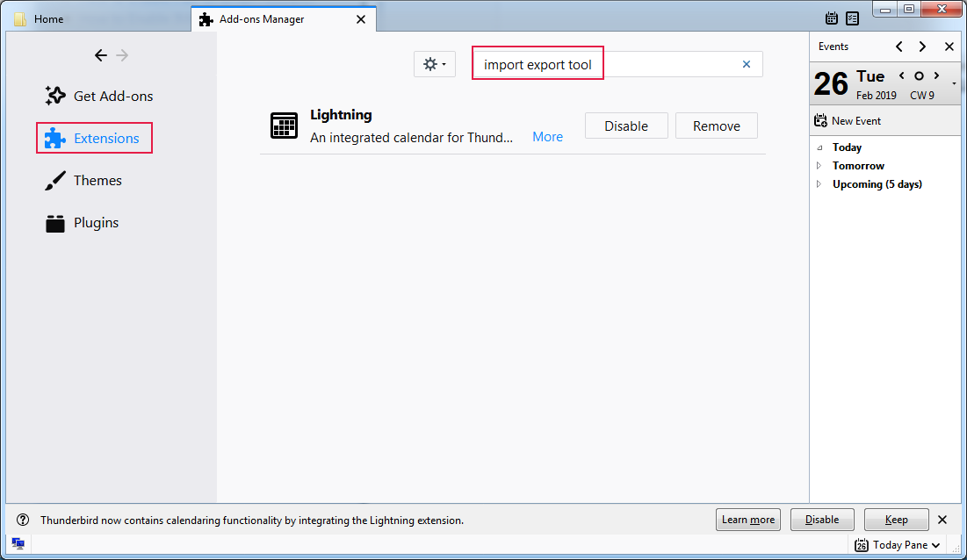The image size is (967, 560).
Task: Clear the search text with X
Action: [747, 64]
